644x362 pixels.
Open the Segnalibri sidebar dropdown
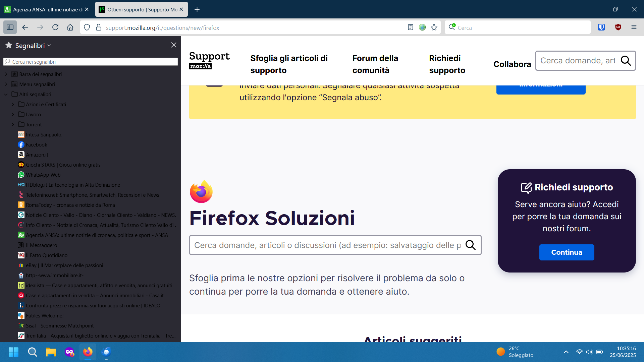(x=33, y=45)
